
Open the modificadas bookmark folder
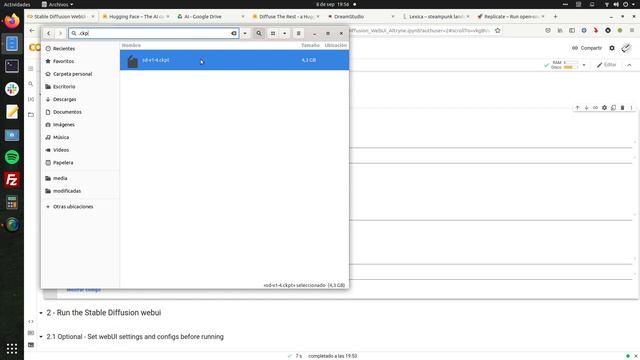pos(80,191)
